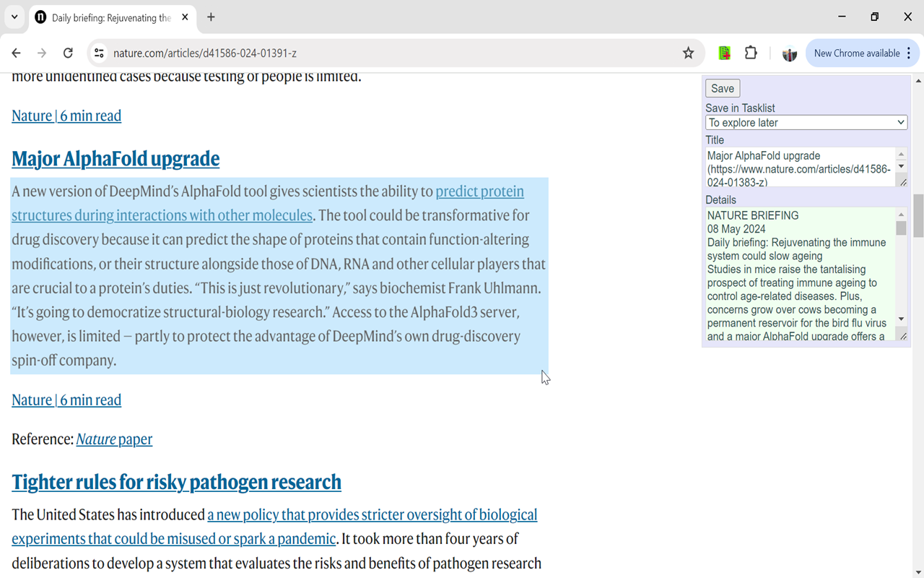This screenshot has height=578, width=924.
Task: Minimize the Chrome window
Action: pyautogui.click(x=842, y=17)
